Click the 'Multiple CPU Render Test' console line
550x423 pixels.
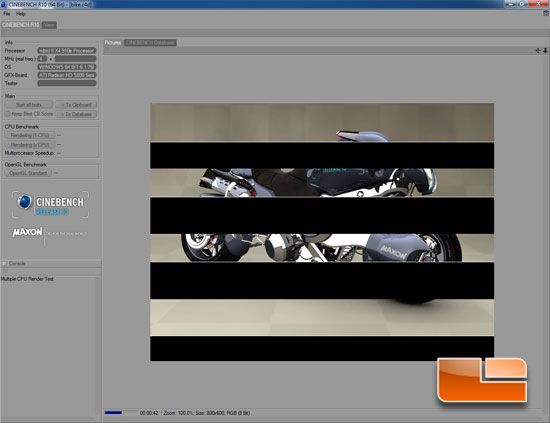27,279
